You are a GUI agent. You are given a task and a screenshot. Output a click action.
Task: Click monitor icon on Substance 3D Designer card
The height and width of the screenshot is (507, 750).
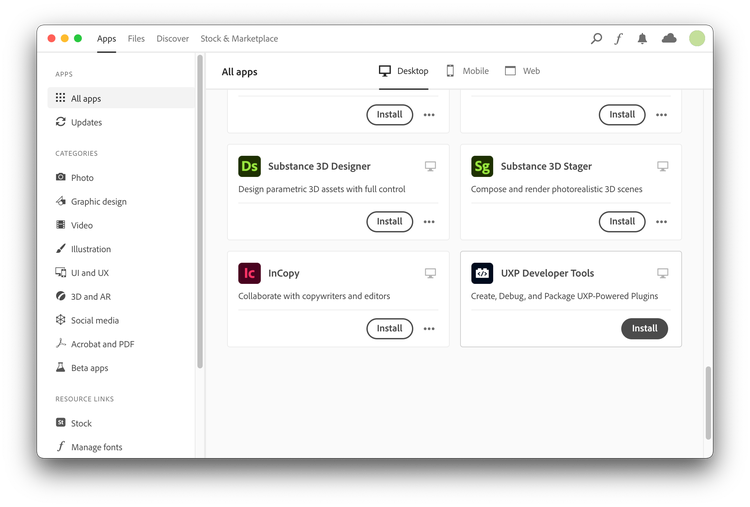pos(430,166)
